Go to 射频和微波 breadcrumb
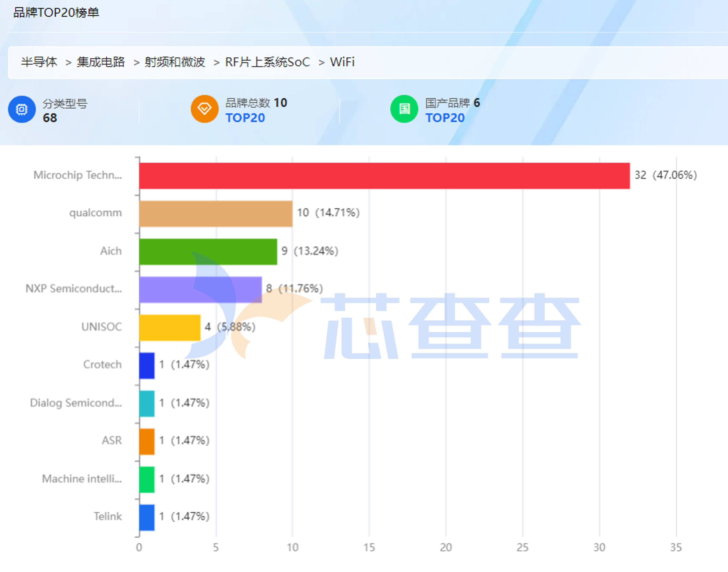This screenshot has height=572, width=728. 175,62
